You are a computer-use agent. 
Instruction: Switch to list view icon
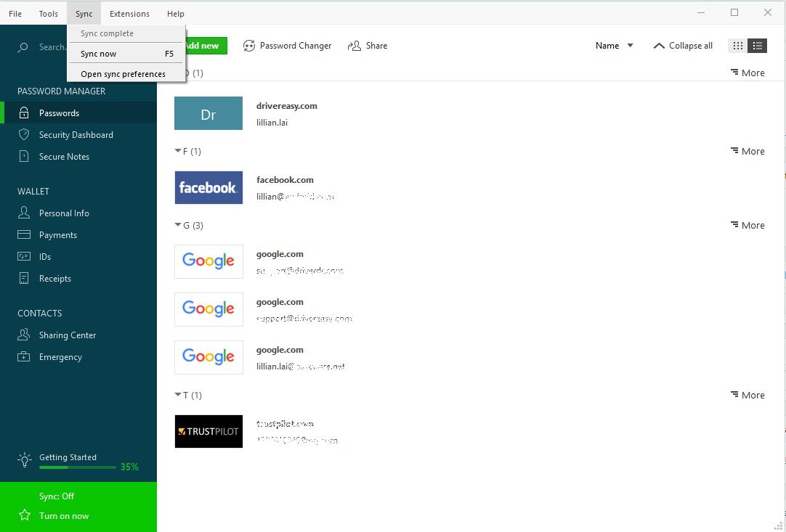click(758, 46)
